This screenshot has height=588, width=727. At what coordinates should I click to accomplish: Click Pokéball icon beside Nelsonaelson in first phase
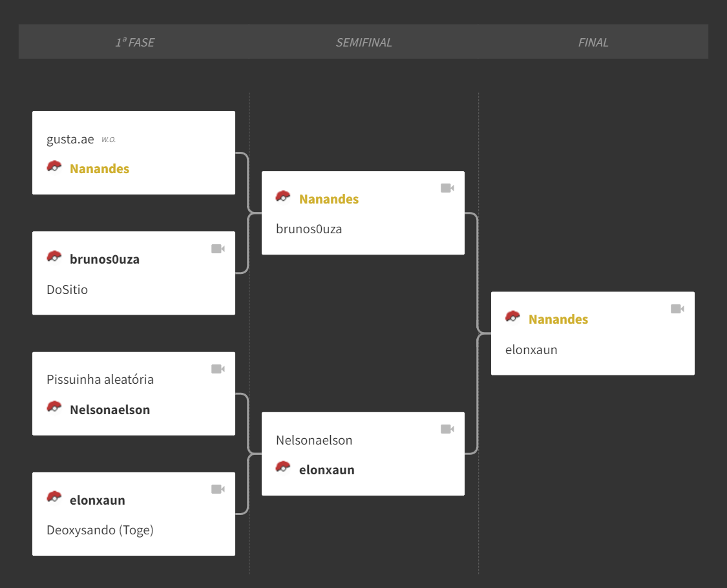54,407
